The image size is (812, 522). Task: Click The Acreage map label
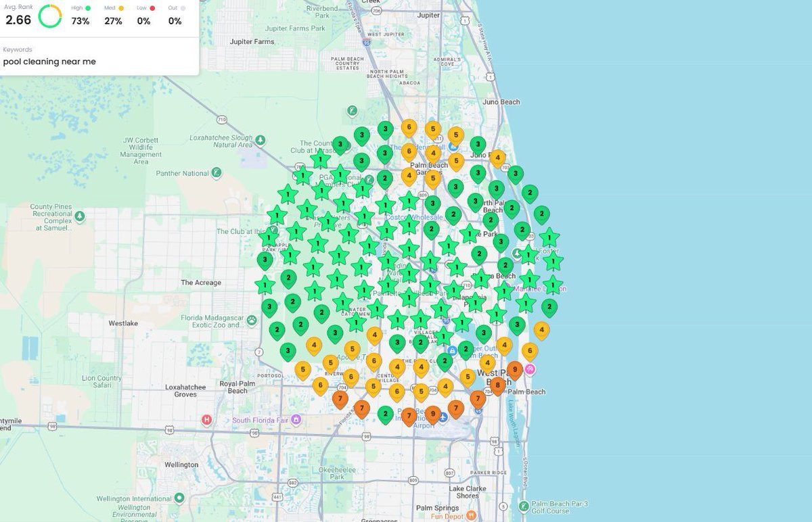201,283
